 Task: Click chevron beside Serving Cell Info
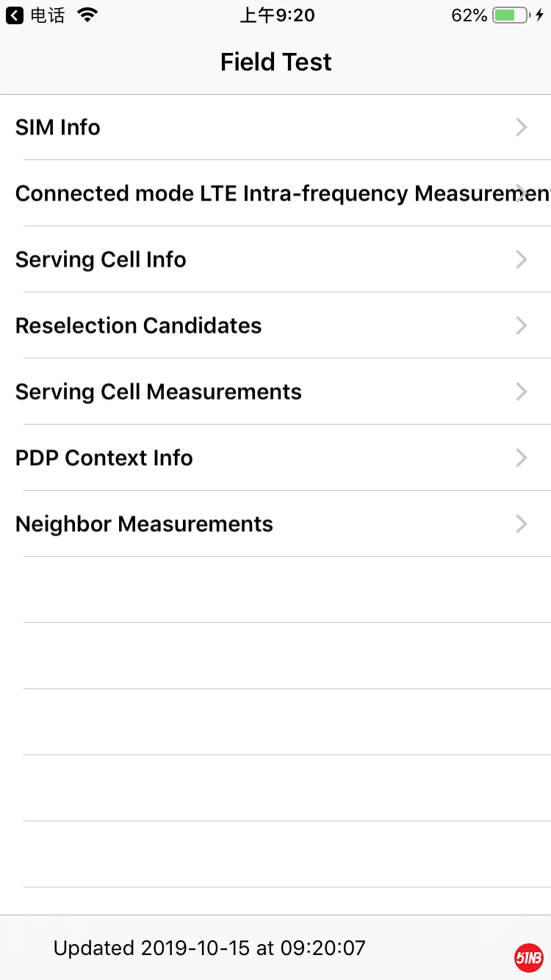[522, 259]
